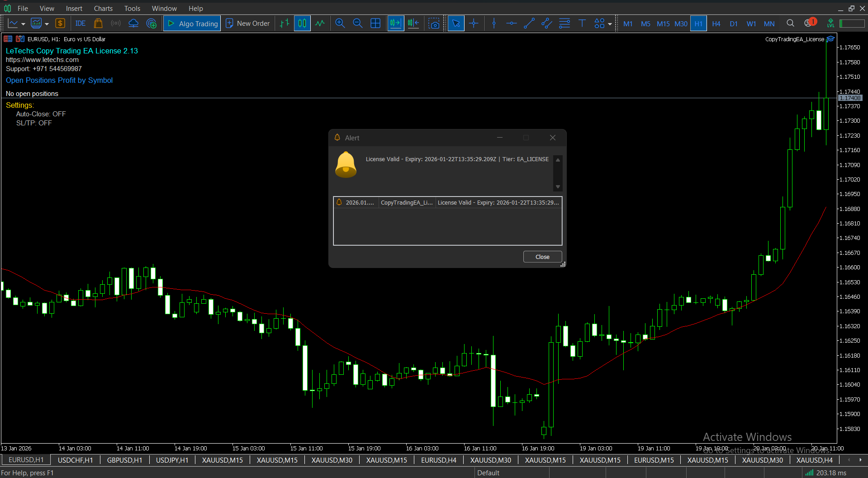
Task: Click the globe with plus icon
Action: tap(152, 24)
